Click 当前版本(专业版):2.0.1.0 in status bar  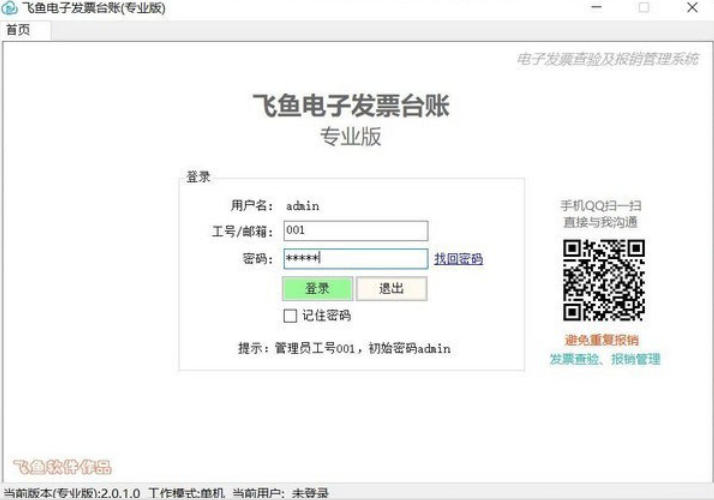72,493
